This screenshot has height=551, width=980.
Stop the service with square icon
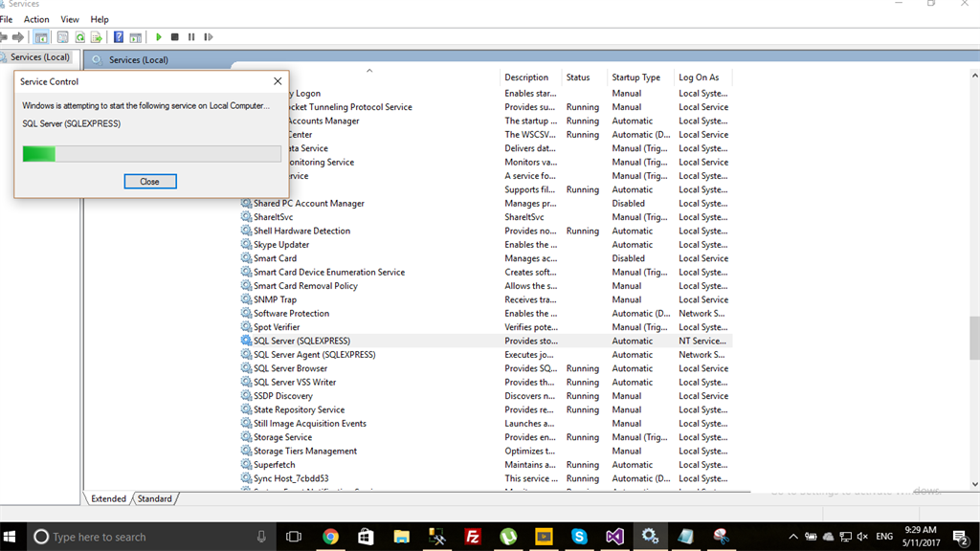pos(175,37)
